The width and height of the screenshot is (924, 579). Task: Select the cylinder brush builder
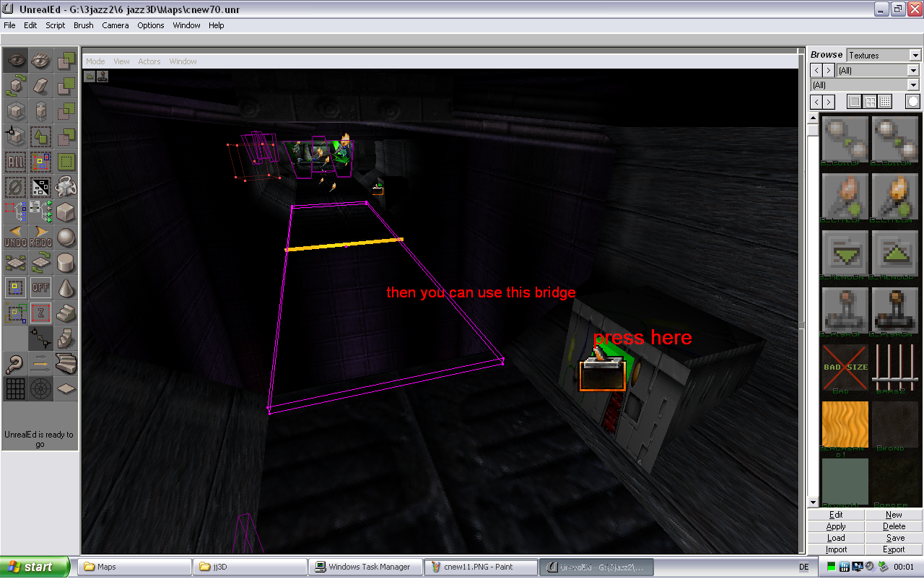pos(66,262)
